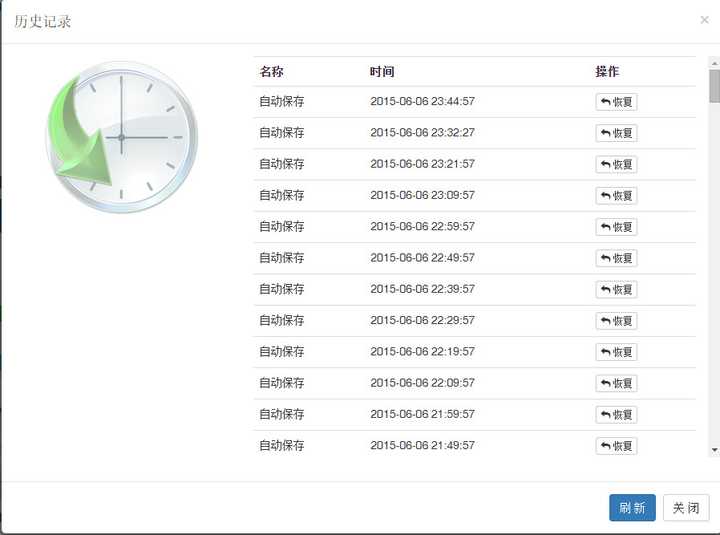The image size is (720, 535).
Task: Select timestamp 2015-06-06 23:21:57
Action: click(x=422, y=163)
